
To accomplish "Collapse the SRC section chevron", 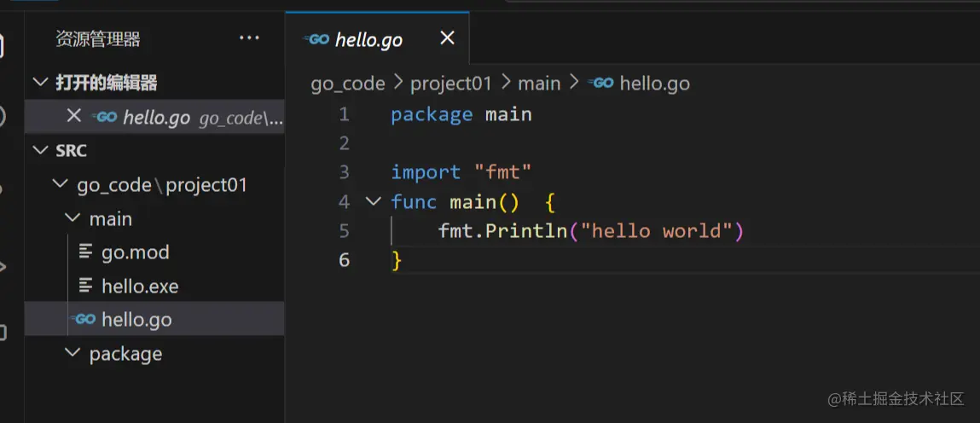I will tap(40, 150).
